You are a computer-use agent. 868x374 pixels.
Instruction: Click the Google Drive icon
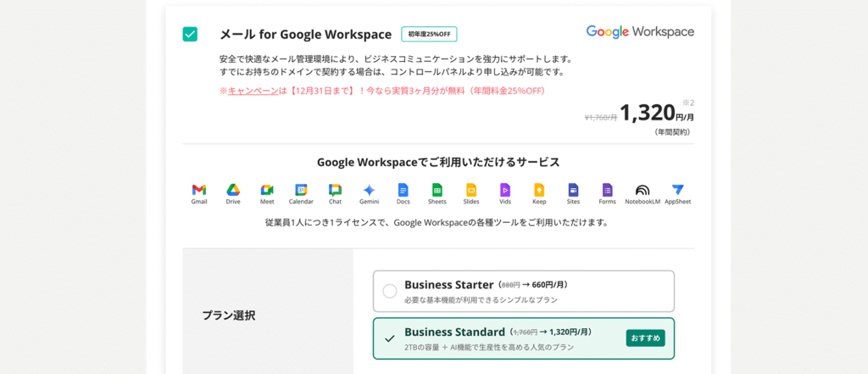coord(233,190)
